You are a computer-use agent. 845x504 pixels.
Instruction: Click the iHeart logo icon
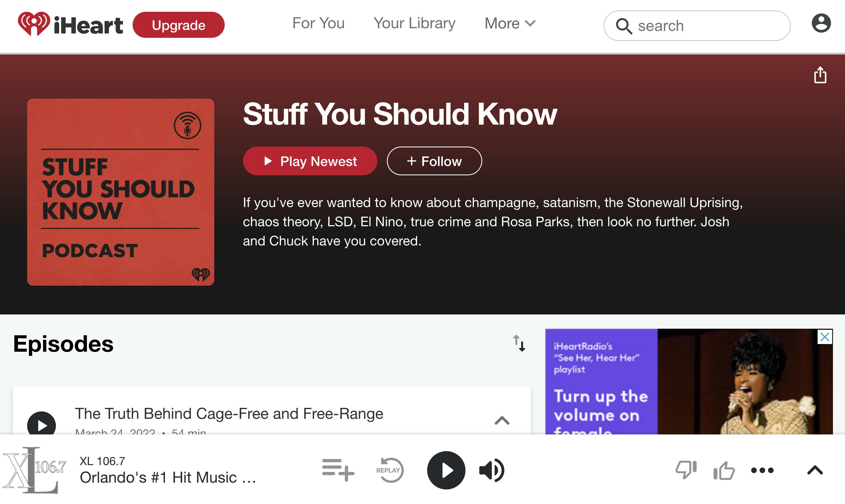[33, 24]
